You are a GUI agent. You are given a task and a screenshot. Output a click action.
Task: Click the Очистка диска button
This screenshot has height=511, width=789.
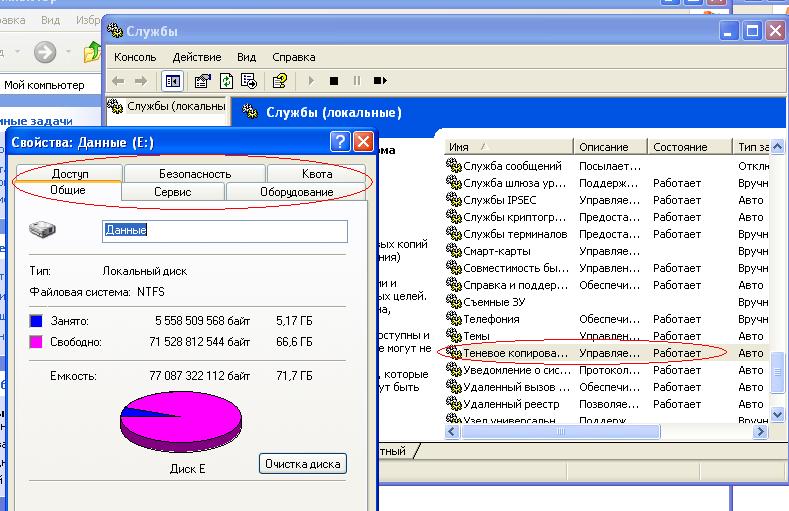(303, 464)
